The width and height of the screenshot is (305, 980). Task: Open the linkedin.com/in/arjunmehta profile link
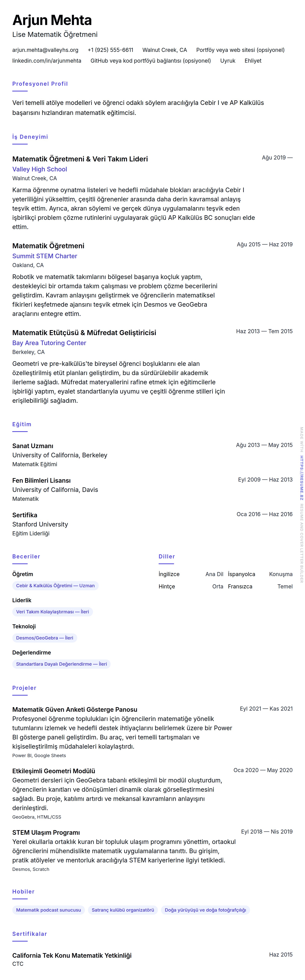click(x=47, y=61)
